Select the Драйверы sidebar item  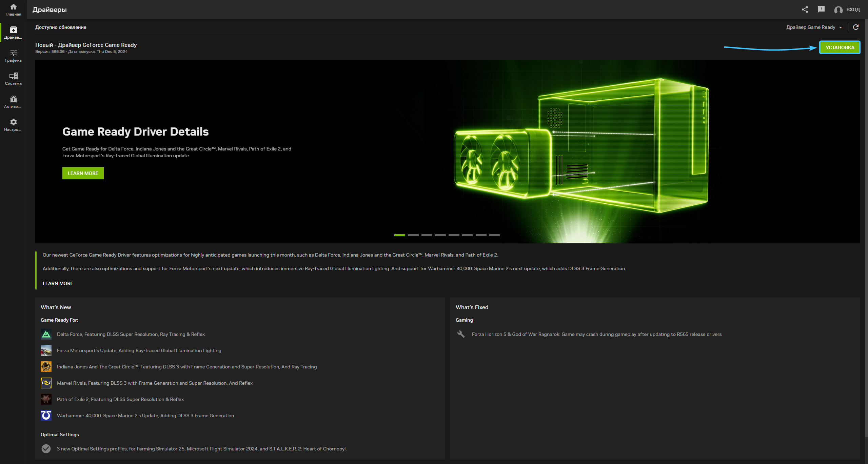coord(13,33)
